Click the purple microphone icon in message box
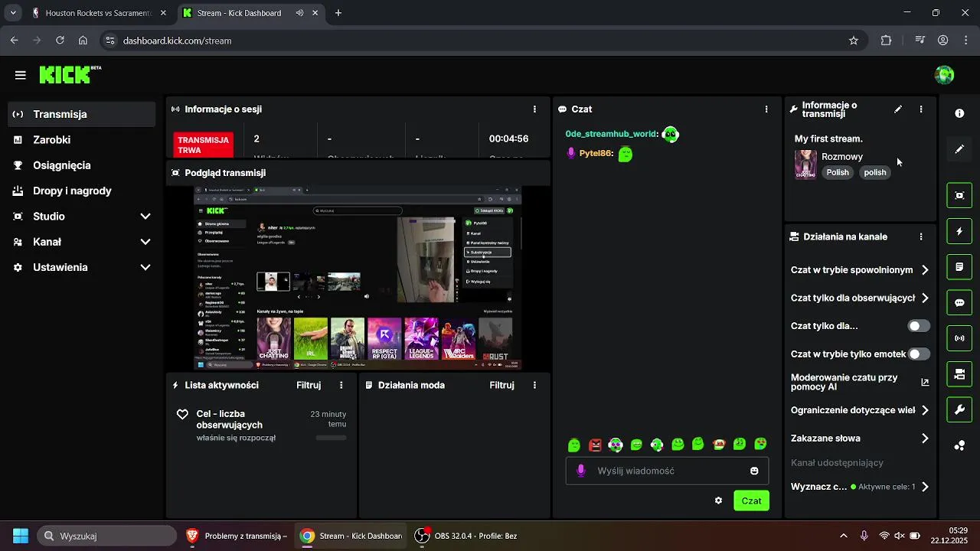This screenshot has height=551, width=980. (x=581, y=471)
